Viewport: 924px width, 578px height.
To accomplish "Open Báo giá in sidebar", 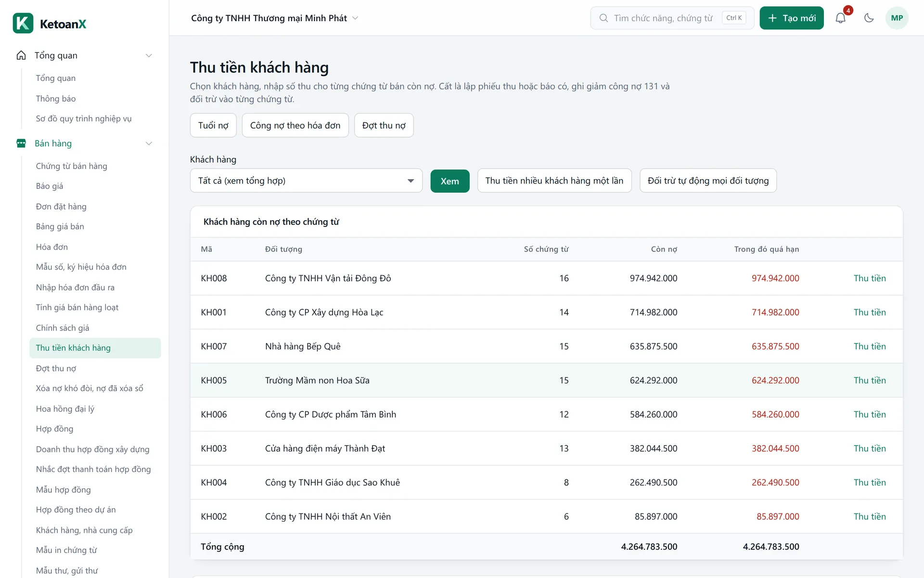I will pyautogui.click(x=50, y=186).
